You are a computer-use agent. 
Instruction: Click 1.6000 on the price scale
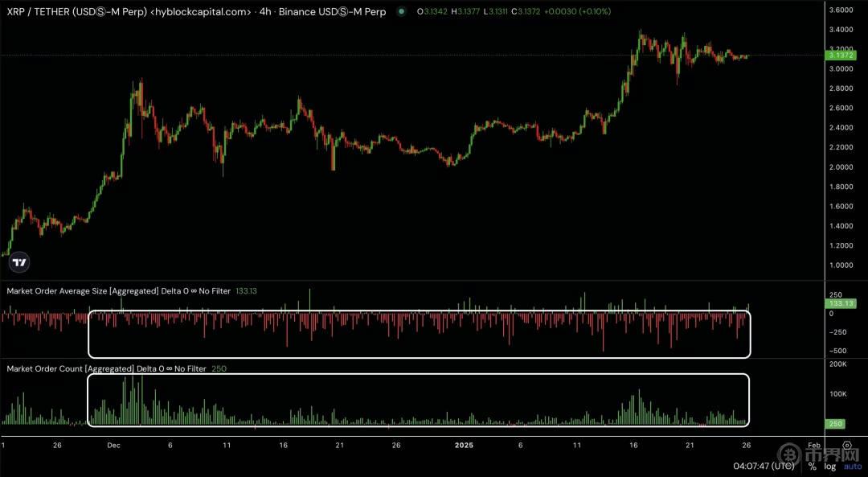pyautogui.click(x=841, y=207)
